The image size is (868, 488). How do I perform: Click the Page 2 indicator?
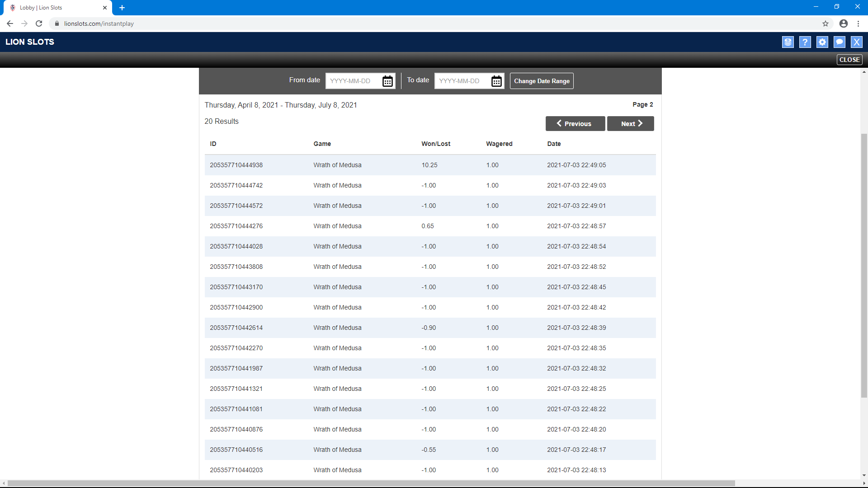642,104
